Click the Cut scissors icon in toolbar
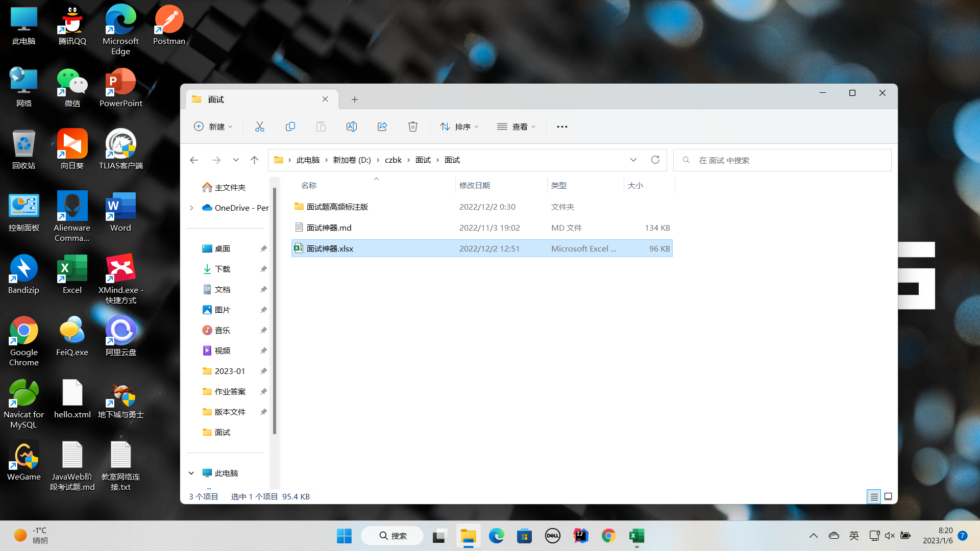 tap(260, 127)
